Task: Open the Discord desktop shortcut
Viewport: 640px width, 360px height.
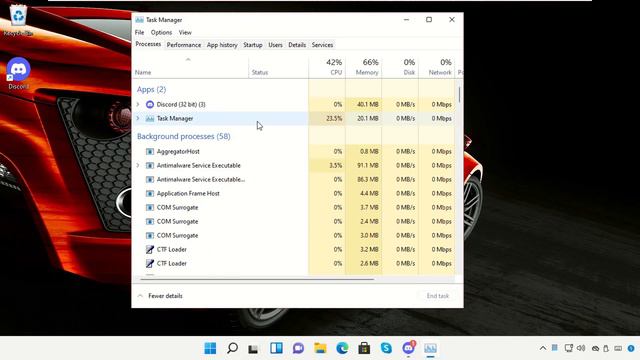Action: (18, 73)
